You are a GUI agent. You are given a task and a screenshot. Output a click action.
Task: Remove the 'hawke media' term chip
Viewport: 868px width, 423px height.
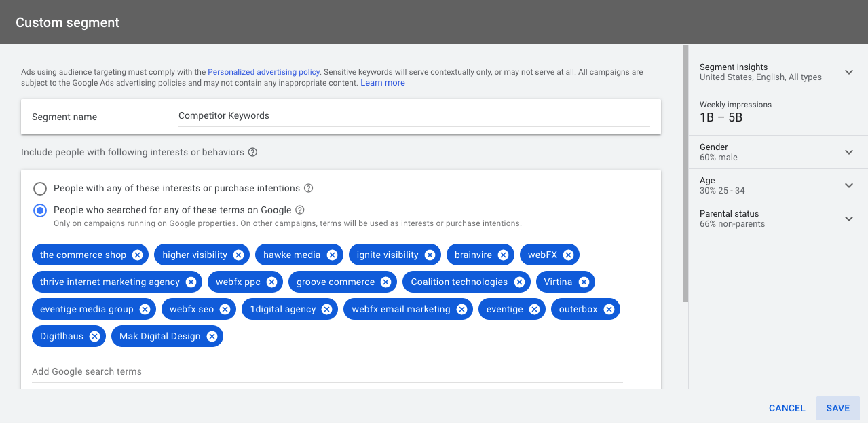332,255
